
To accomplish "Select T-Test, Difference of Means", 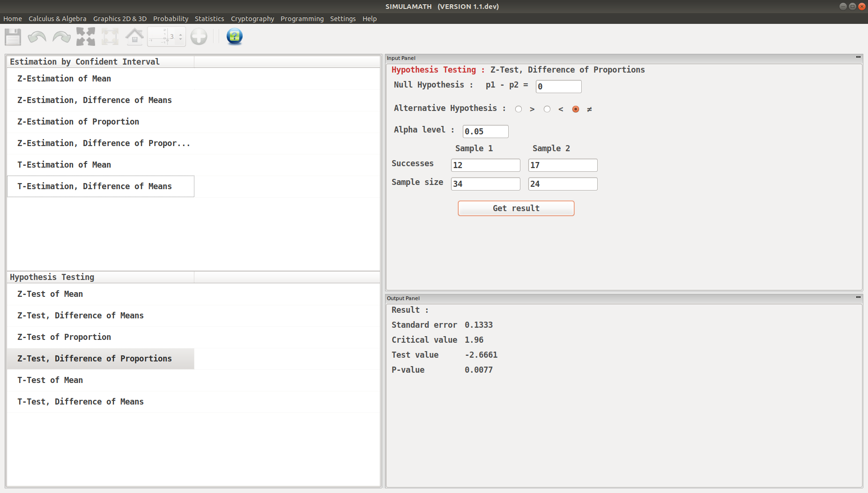I will point(100,402).
